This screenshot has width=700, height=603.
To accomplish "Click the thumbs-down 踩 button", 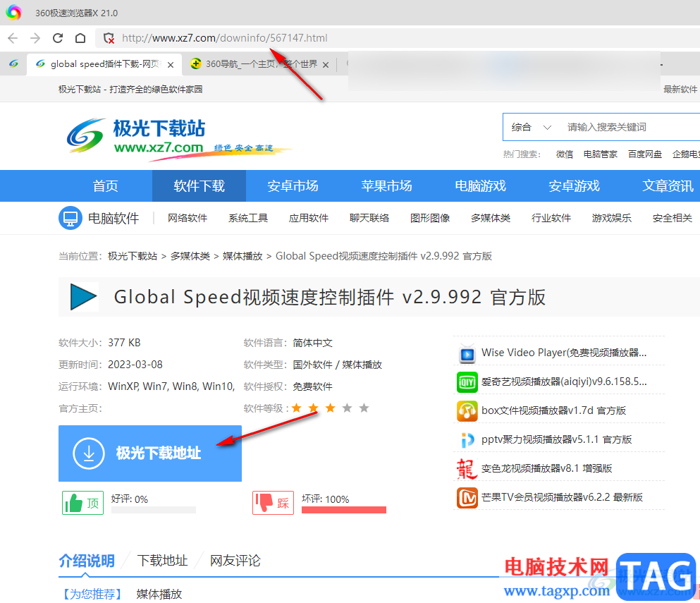I will pos(274,503).
